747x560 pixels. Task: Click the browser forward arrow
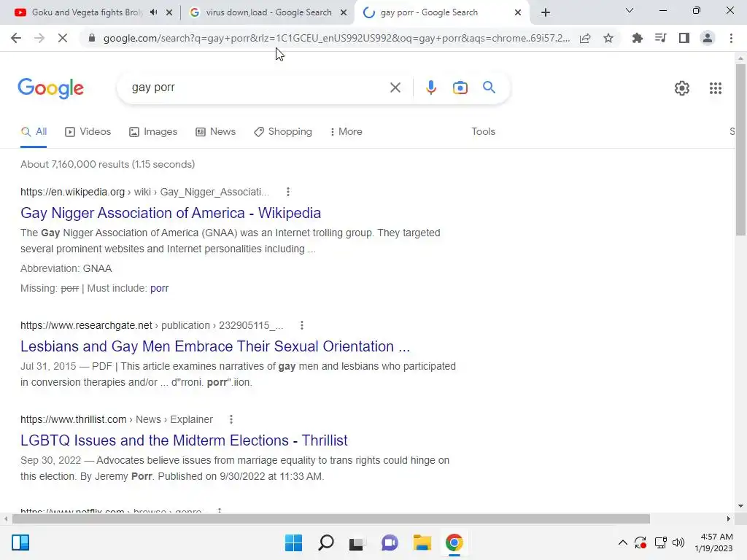point(39,38)
